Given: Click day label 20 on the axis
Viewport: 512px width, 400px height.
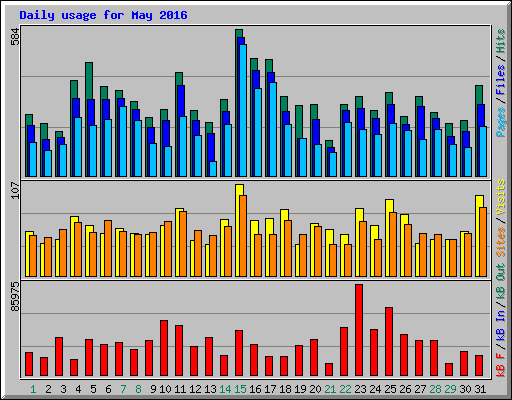Looking at the screenshot, I should click(x=315, y=389).
